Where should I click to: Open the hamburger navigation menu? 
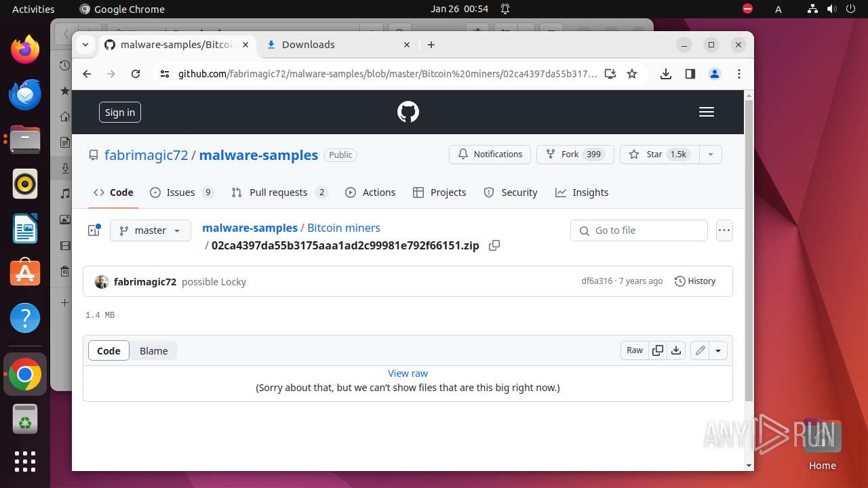[707, 112]
